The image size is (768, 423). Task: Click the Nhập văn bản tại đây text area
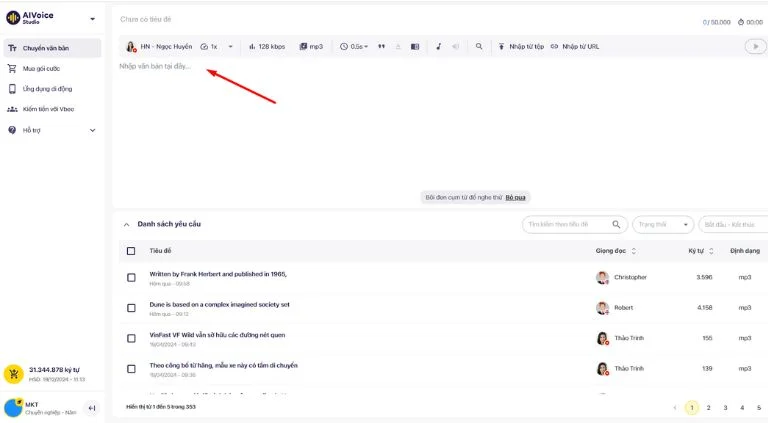(155, 66)
